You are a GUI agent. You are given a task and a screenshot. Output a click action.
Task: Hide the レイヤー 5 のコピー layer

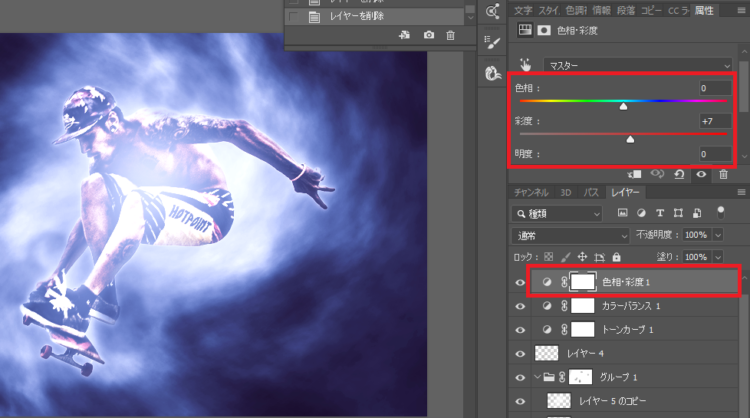(520, 401)
